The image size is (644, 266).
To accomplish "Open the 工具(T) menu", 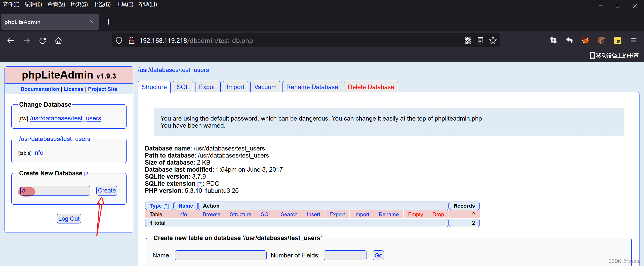I will click(125, 4).
